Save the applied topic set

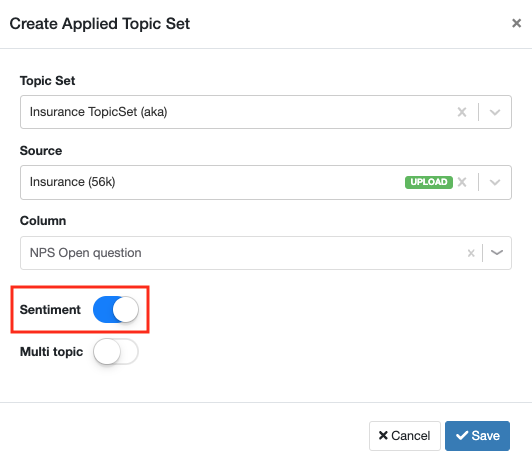pyautogui.click(x=477, y=436)
